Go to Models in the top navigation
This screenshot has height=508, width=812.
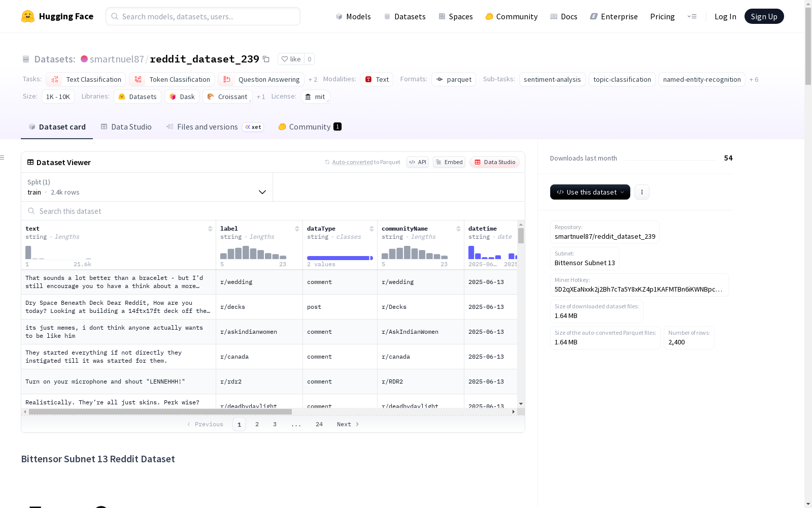point(353,16)
